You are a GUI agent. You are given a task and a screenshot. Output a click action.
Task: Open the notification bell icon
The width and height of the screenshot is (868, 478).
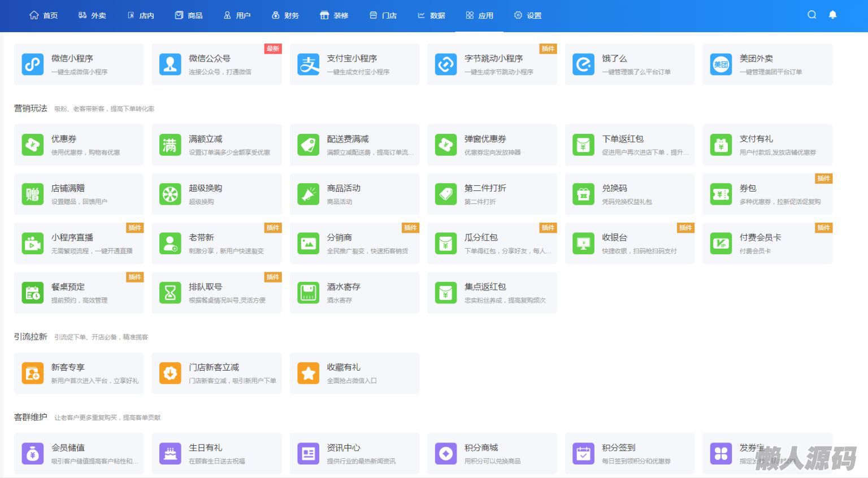point(832,15)
